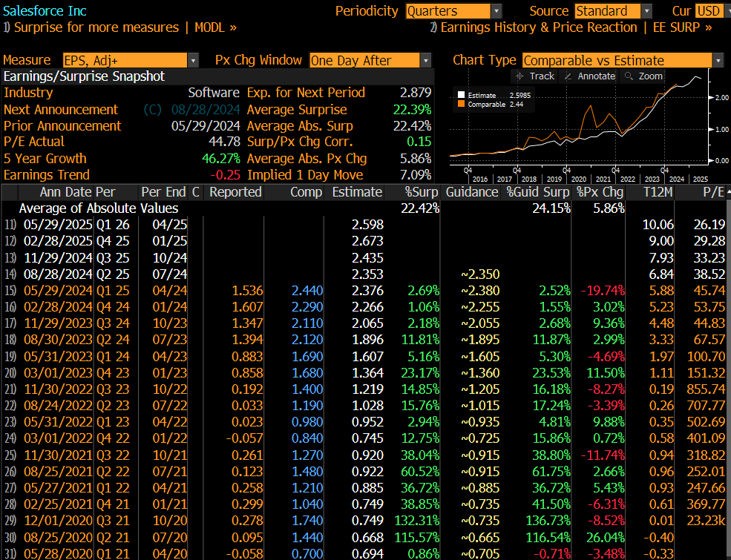
Task: Click the 11.50% price change for Q4 23
Action: (605, 372)
